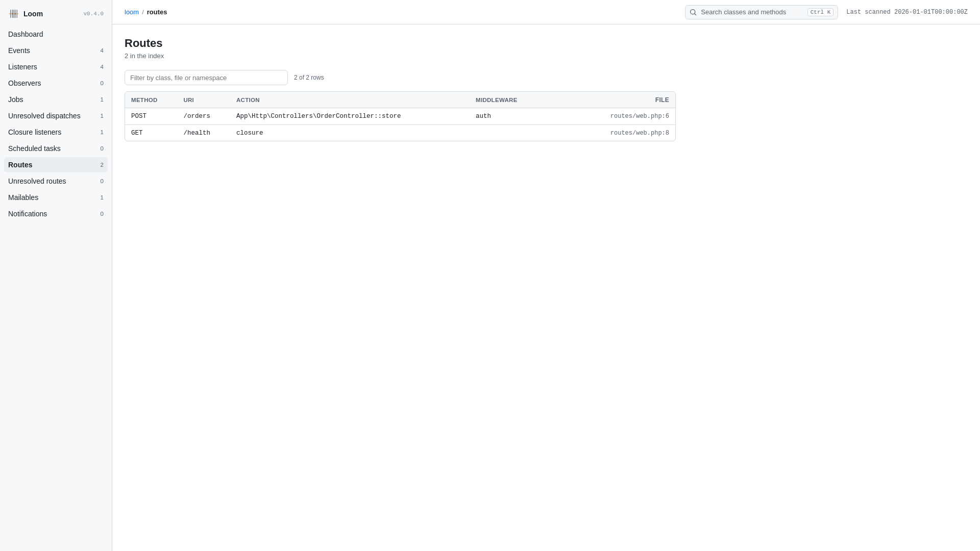
Task: Click the POST method cell
Action: pos(139,116)
